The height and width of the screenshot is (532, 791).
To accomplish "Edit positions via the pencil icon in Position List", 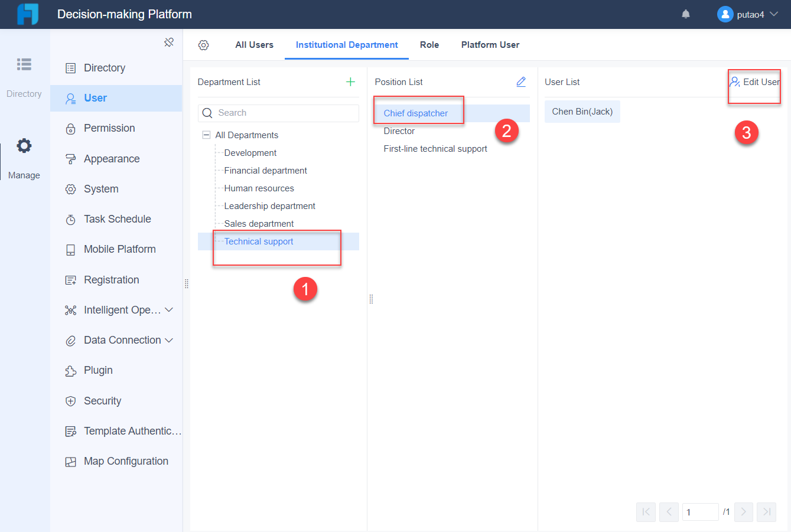I will (521, 81).
